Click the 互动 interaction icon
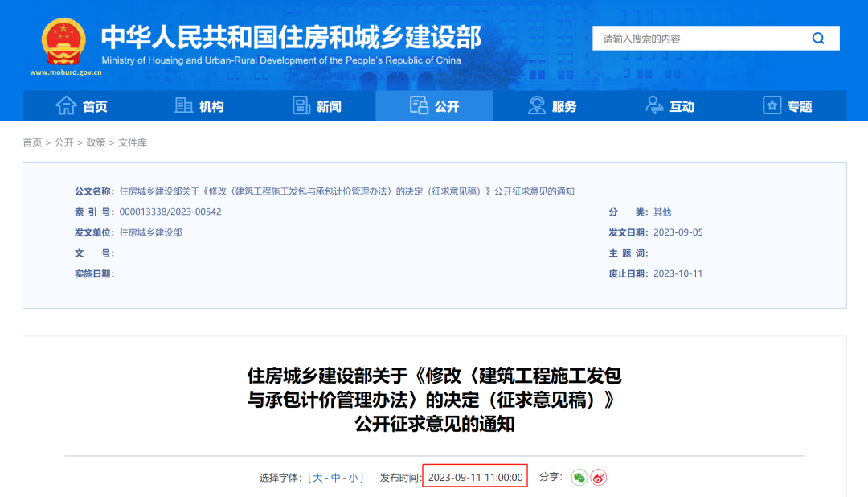868x497 pixels. click(x=653, y=105)
